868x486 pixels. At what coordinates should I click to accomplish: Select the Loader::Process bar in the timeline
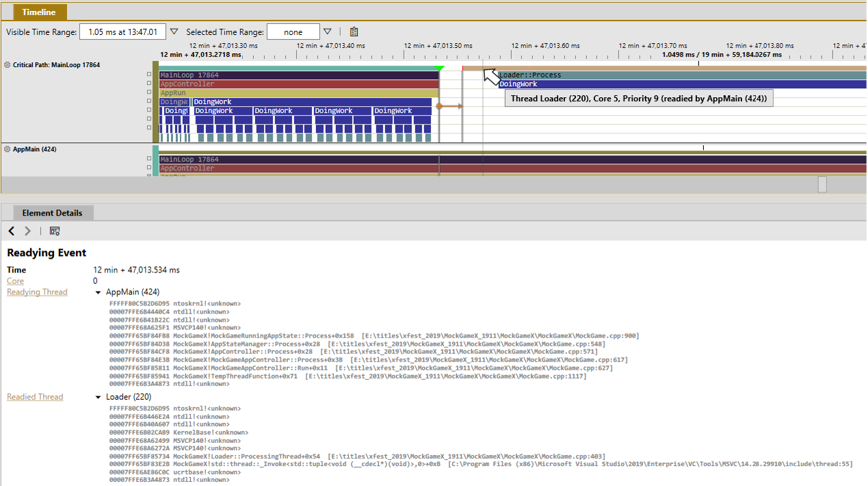[681, 75]
